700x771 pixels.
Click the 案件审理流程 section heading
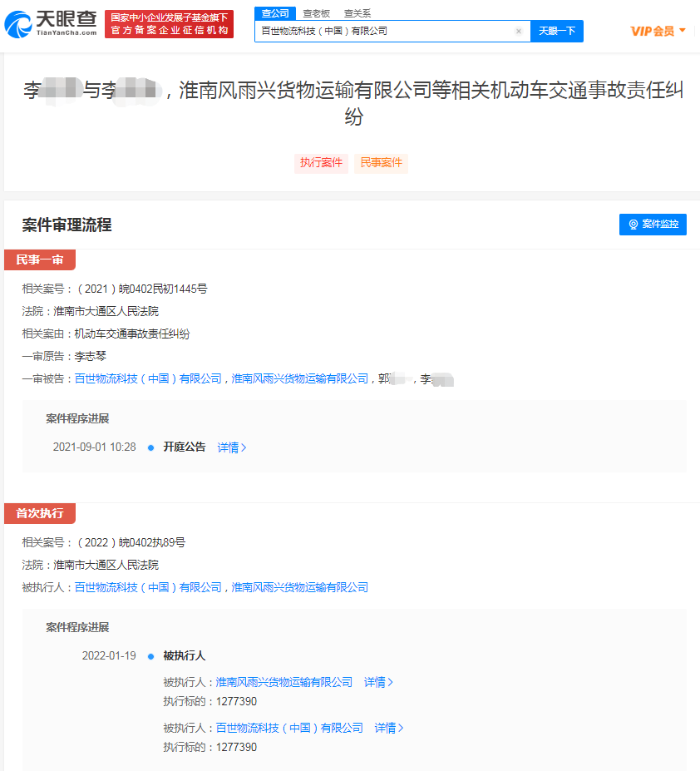(67, 225)
